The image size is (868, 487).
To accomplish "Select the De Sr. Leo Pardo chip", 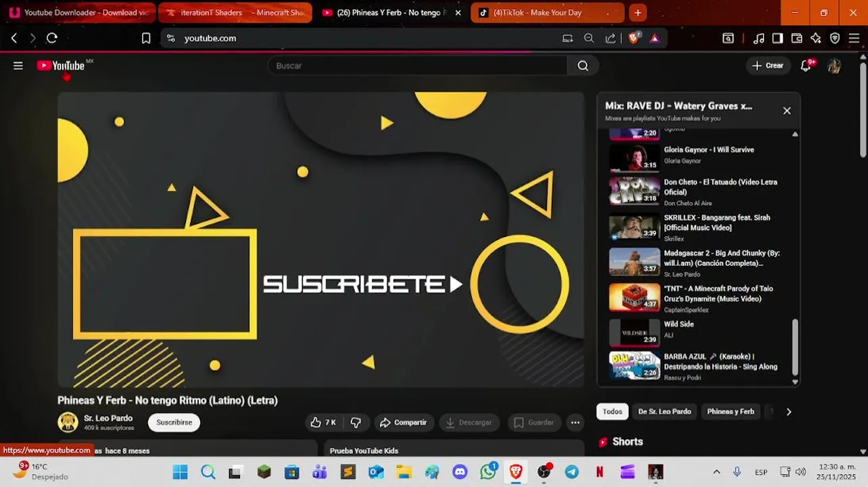I will coord(665,411).
